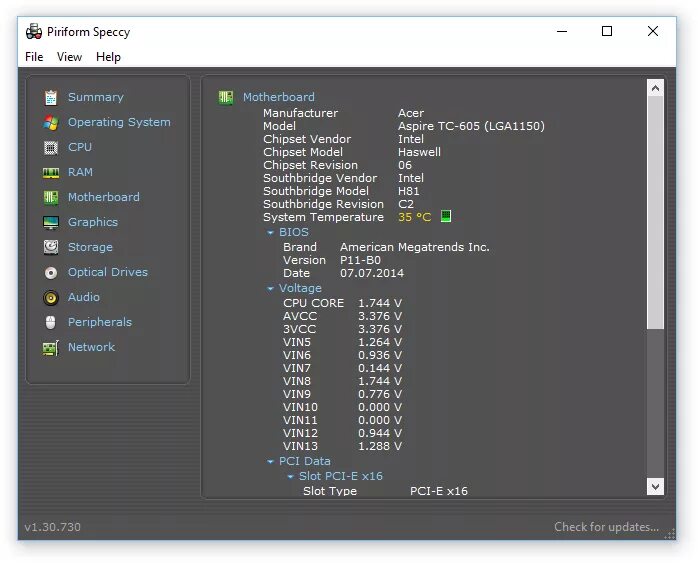
Task: Go to the RAM section
Action: pyautogui.click(x=81, y=172)
